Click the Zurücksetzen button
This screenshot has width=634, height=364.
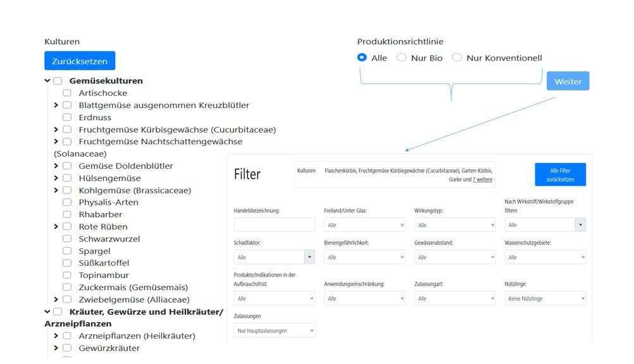click(x=80, y=61)
